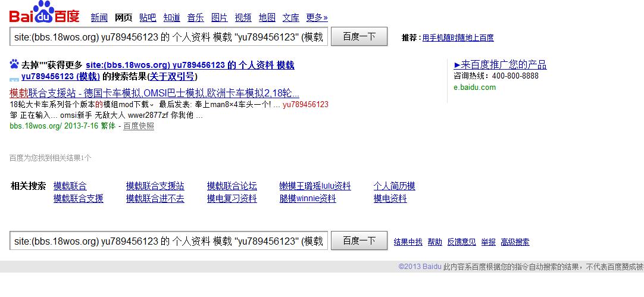The height and width of the screenshot is (297, 644).
Task: Open the 文库 tab
Action: coord(291,18)
